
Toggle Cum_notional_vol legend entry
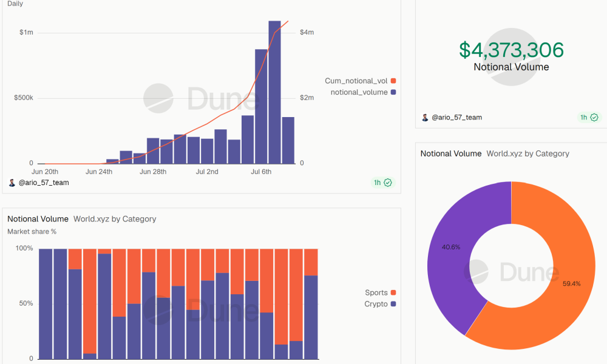click(360, 81)
